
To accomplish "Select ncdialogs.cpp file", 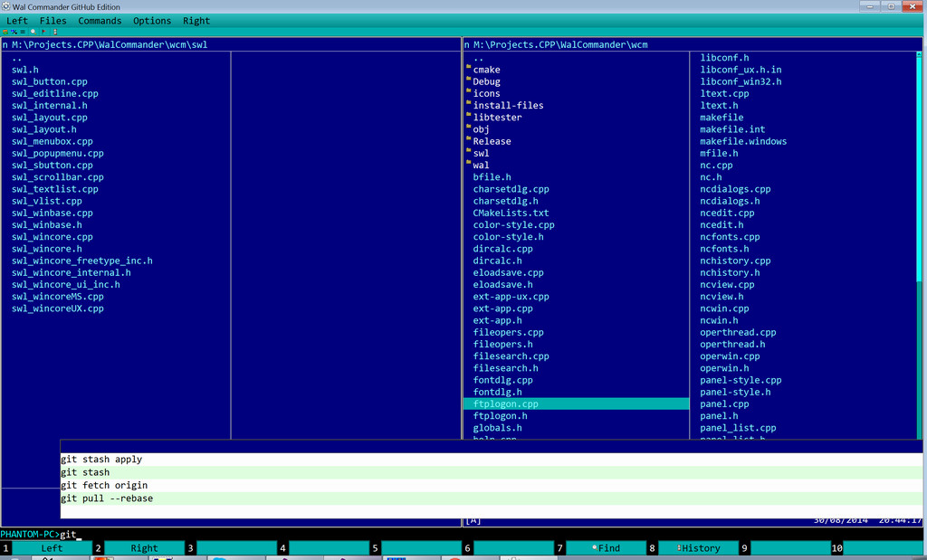I will tap(735, 189).
